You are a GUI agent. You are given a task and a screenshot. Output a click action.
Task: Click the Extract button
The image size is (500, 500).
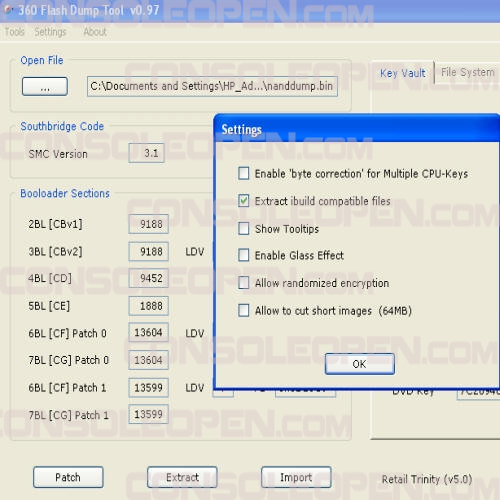(x=182, y=477)
